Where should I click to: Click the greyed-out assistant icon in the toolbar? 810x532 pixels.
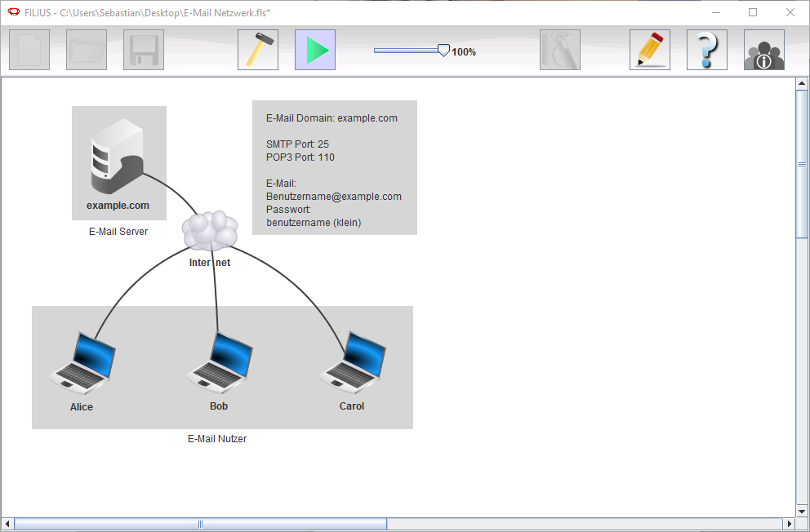click(560, 50)
